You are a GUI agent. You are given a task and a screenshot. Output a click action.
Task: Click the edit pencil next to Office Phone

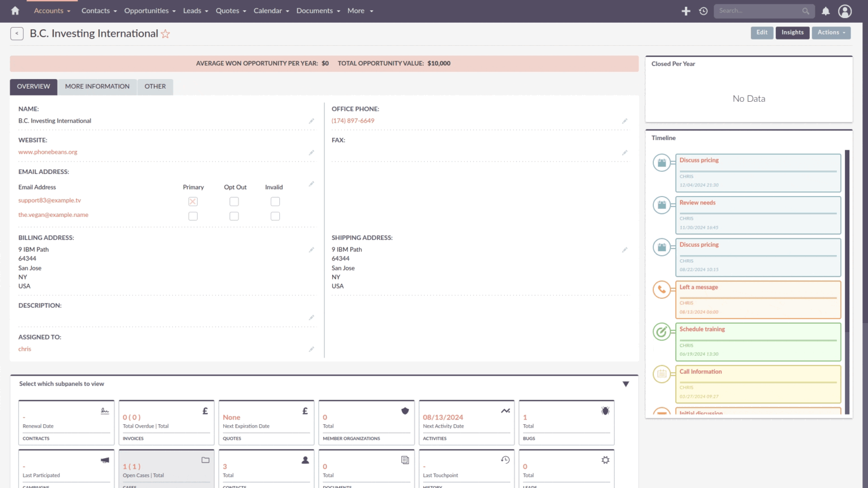pyautogui.click(x=625, y=121)
